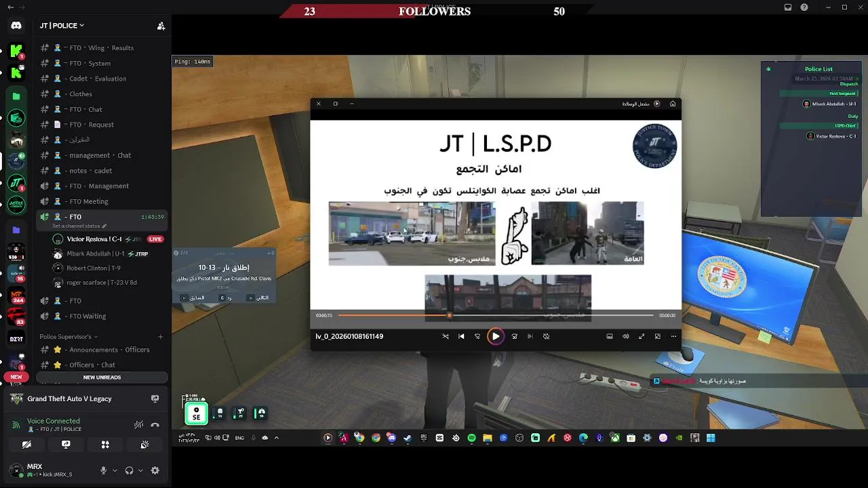This screenshot has height=488, width=868.
Task: Join FTO Meeting voice channel
Action: click(102, 201)
